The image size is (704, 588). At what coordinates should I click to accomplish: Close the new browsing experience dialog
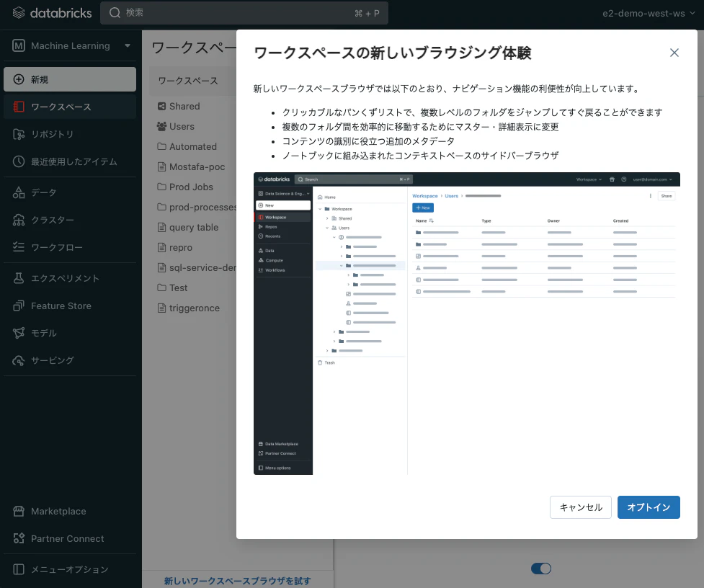[x=674, y=53]
